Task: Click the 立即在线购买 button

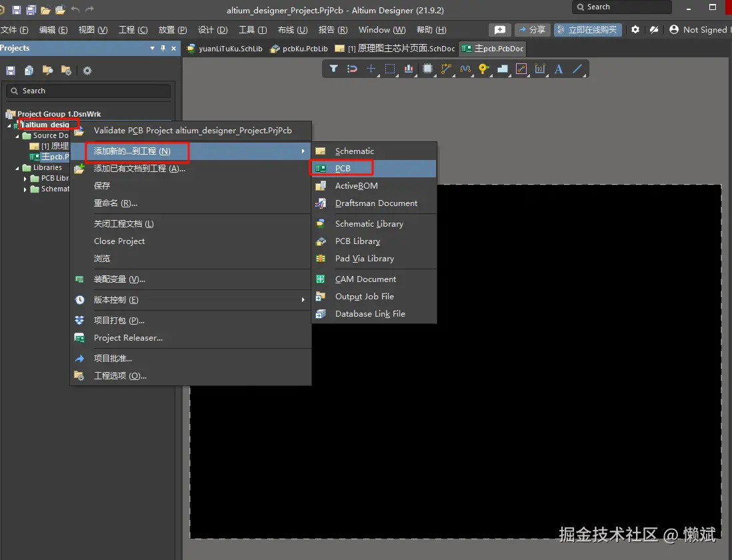Action: 588,30
